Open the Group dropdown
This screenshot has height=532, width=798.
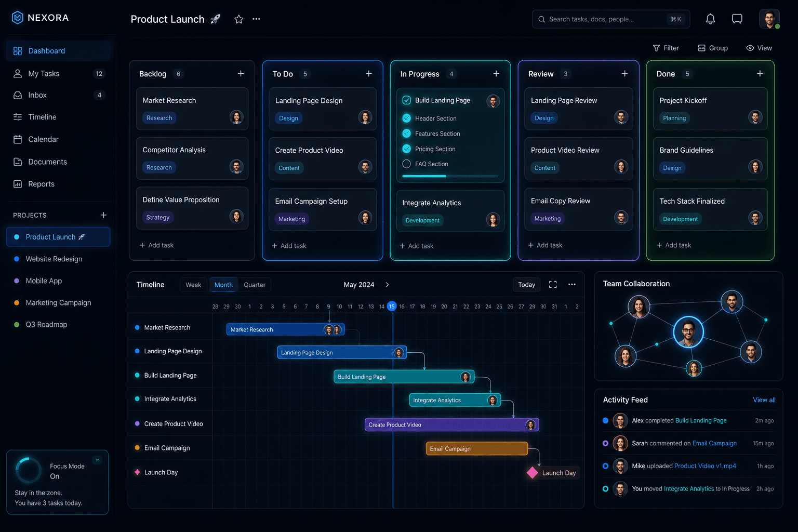(713, 48)
